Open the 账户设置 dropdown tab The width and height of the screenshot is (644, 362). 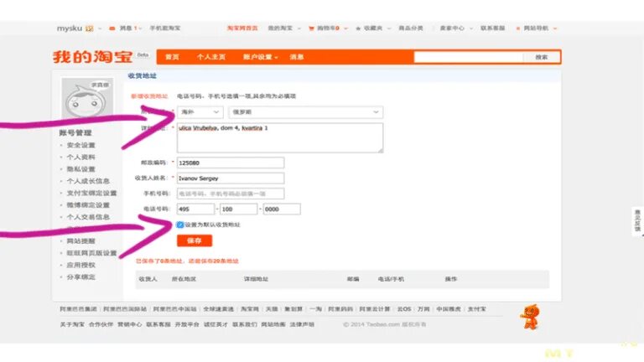(261, 57)
